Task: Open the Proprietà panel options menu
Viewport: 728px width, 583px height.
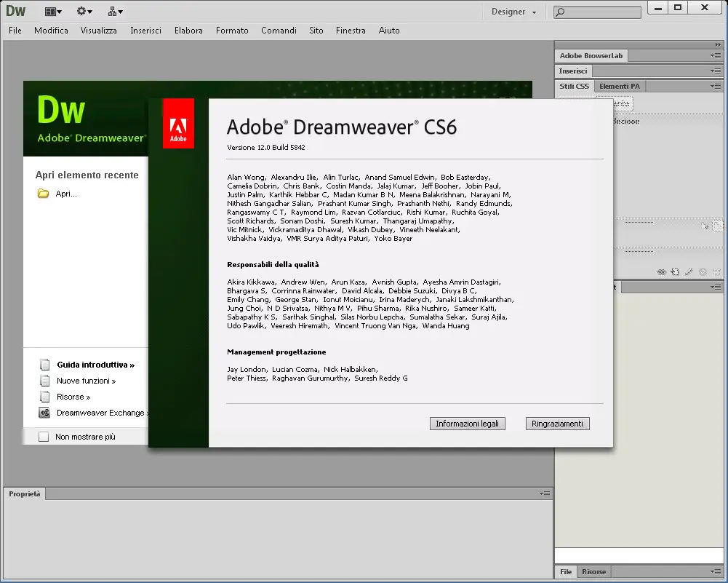Action: pos(545,493)
